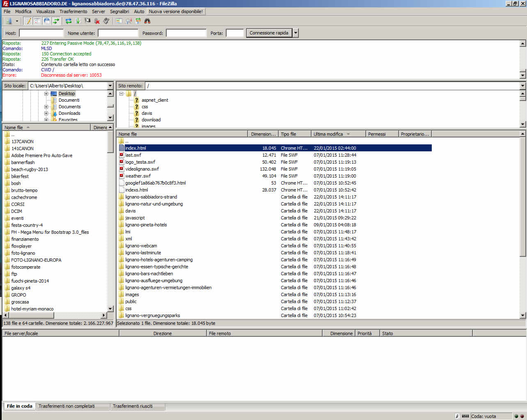
Task: Click the disconnect from server icon
Action: click(x=97, y=21)
